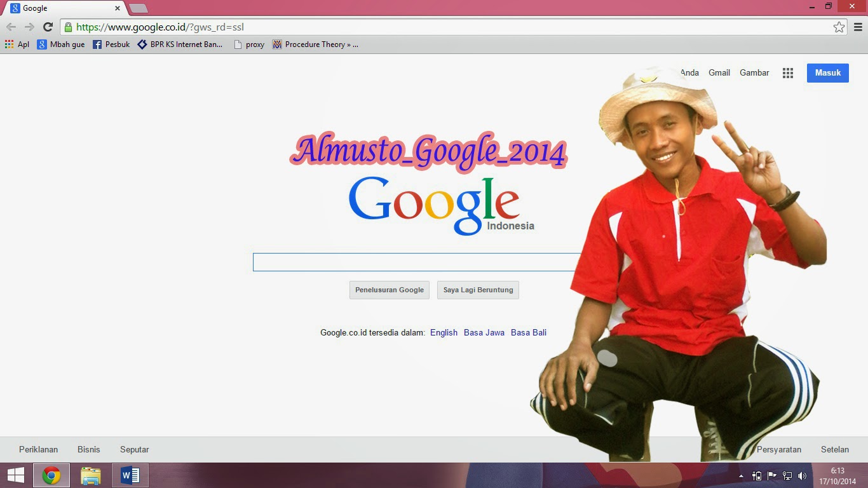The width and height of the screenshot is (868, 488).
Task: Click the power tray icon
Action: [x=757, y=476]
